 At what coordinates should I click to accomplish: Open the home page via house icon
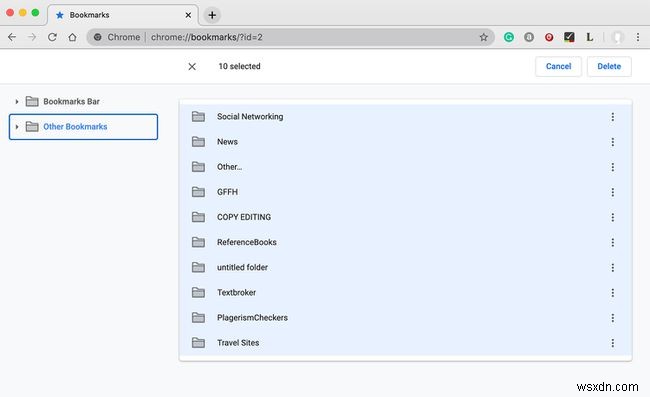73,37
